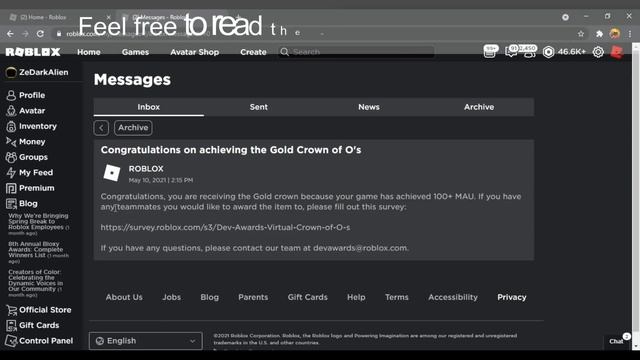Open the Help footer link
Viewport: 640px width, 360px height.
click(x=356, y=297)
